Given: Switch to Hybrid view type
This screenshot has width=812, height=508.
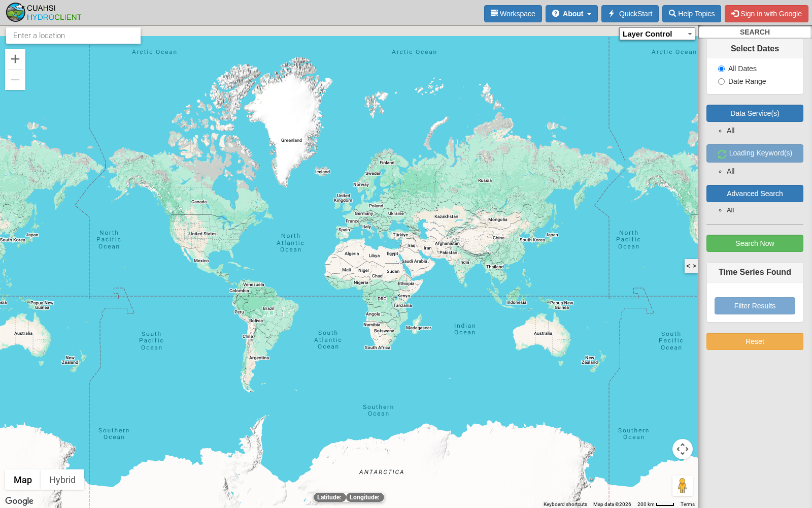Looking at the screenshot, I should coord(62,480).
